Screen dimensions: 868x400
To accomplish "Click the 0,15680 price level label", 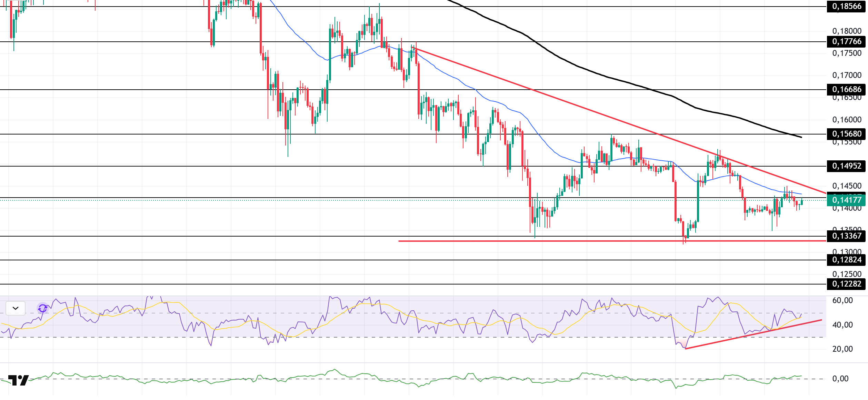I will (847, 134).
